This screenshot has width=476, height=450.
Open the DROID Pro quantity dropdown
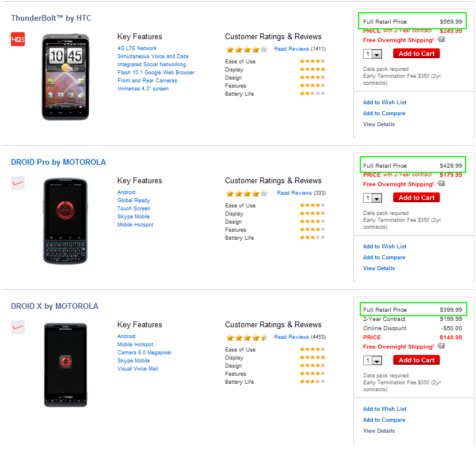point(373,198)
